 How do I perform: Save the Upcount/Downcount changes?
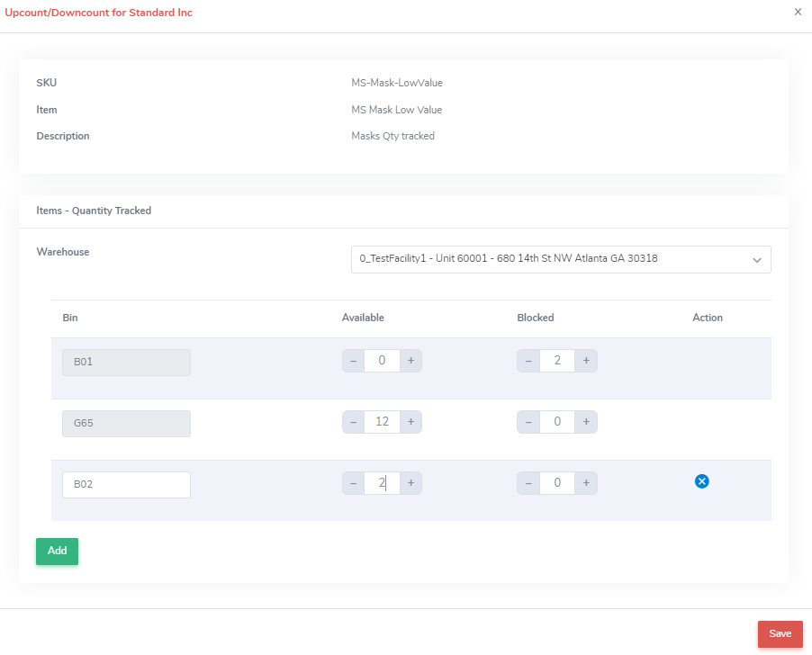coord(780,633)
